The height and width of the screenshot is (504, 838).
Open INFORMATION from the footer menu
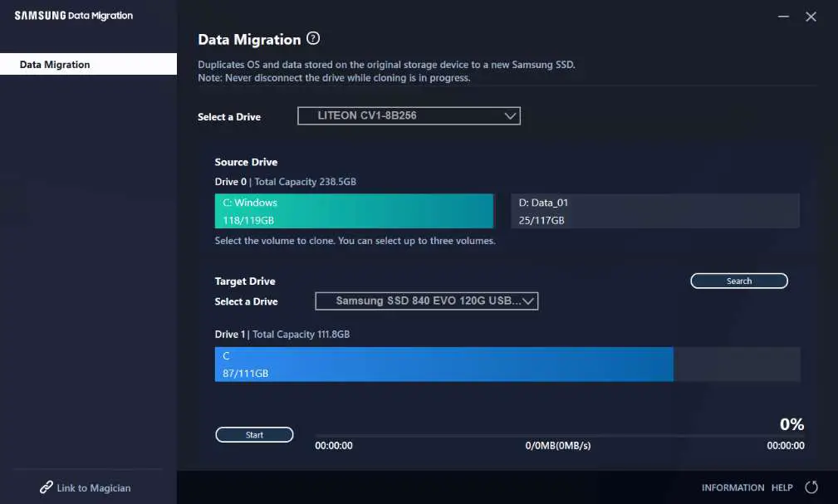click(x=733, y=487)
